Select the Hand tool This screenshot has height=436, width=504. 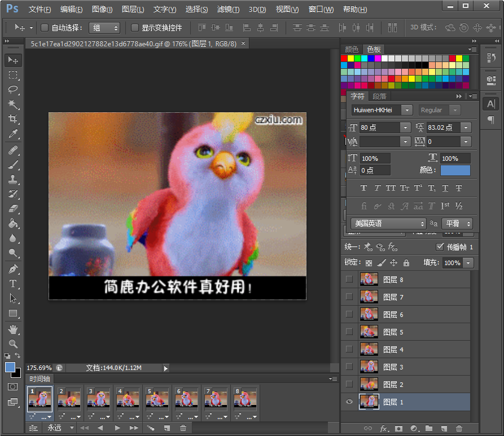click(12, 329)
